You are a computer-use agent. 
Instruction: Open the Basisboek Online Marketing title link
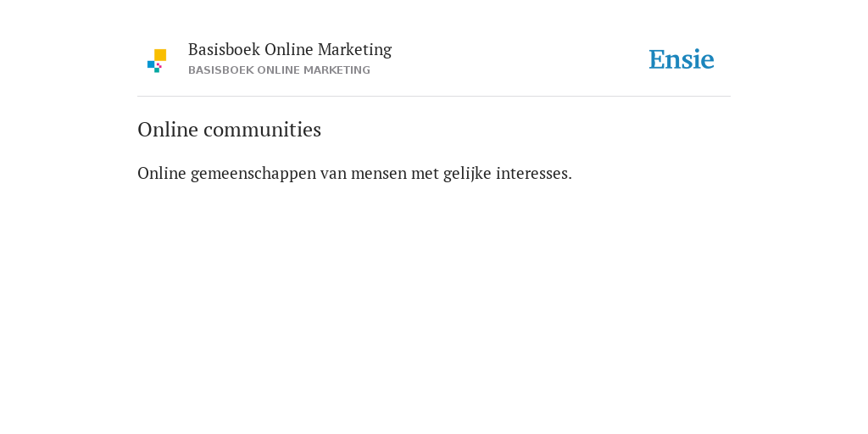pos(290,49)
